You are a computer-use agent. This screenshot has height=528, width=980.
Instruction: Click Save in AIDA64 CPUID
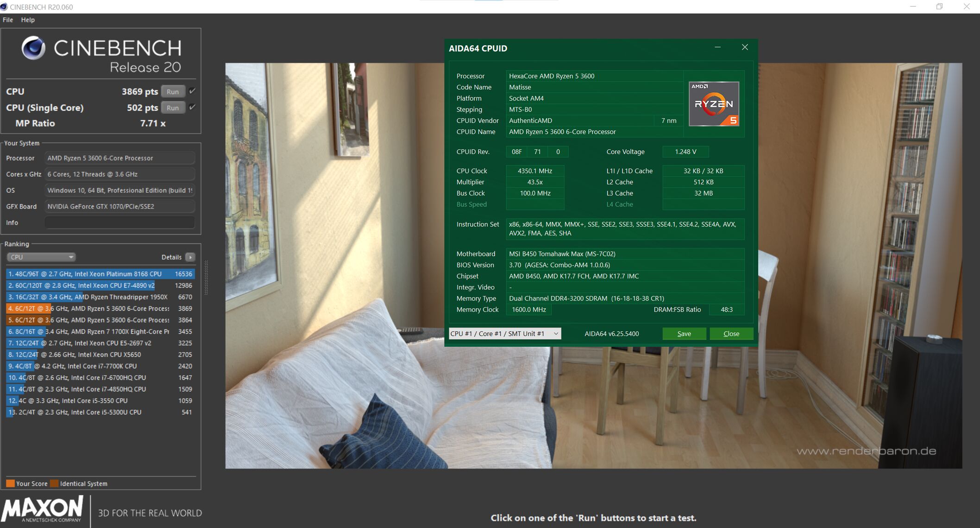[x=684, y=334]
